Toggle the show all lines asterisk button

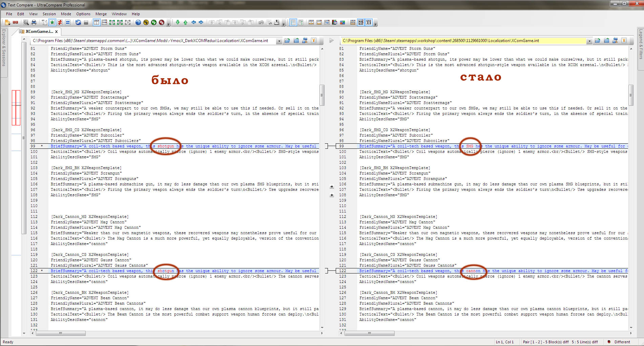coord(52,22)
